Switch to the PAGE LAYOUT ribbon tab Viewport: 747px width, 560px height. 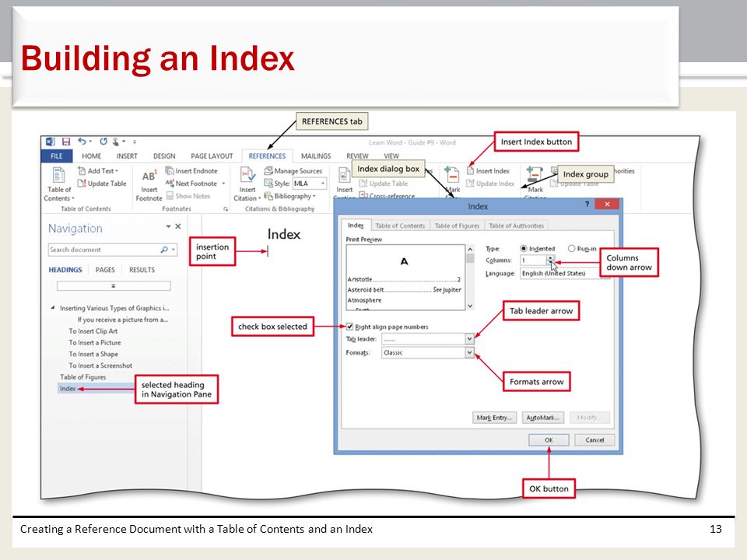212,156
